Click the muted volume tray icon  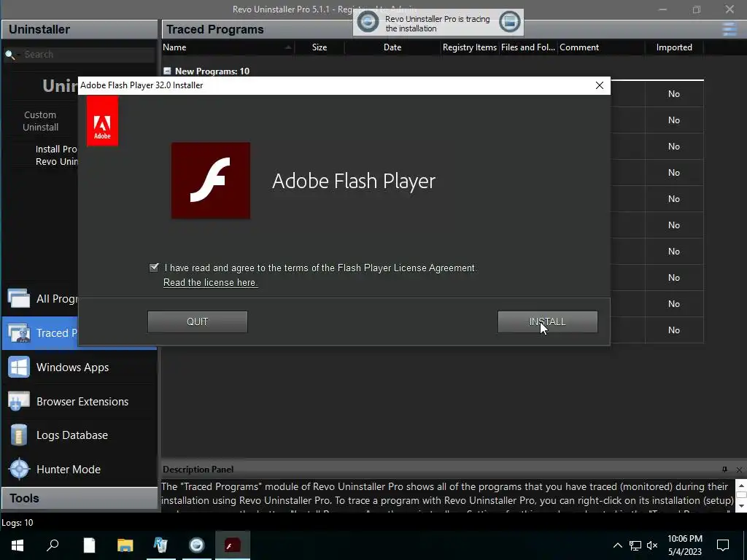pyautogui.click(x=652, y=545)
